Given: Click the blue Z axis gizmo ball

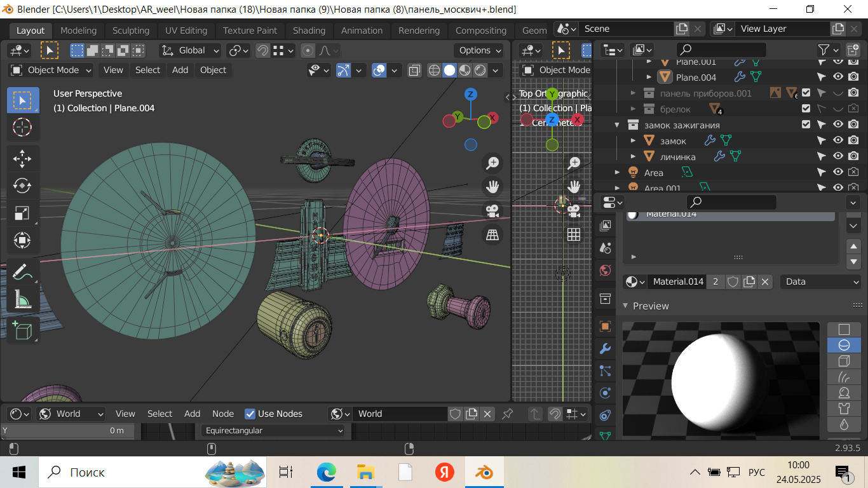Looking at the screenshot, I should click(471, 95).
